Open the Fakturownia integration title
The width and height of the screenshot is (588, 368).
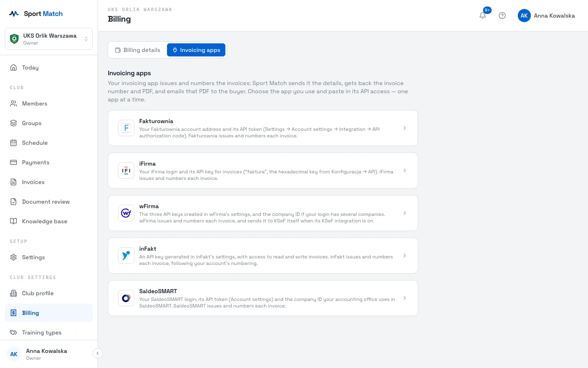156,121
